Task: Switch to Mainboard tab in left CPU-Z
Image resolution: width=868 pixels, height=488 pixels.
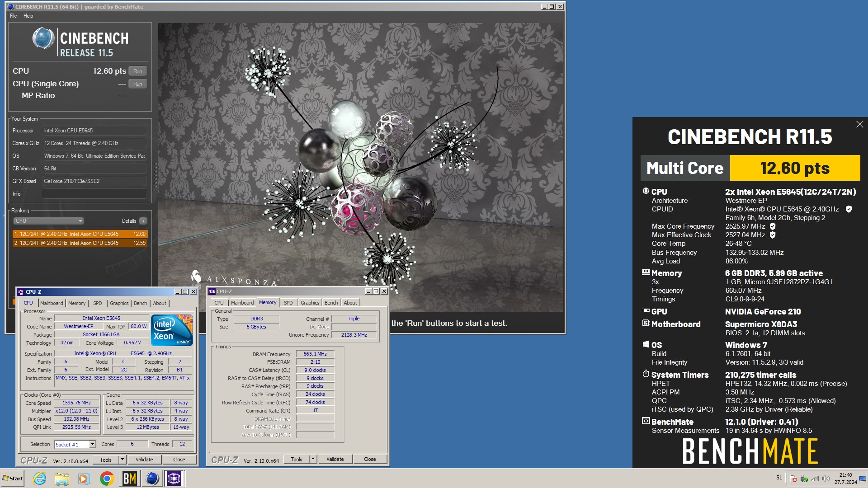Action: point(52,303)
